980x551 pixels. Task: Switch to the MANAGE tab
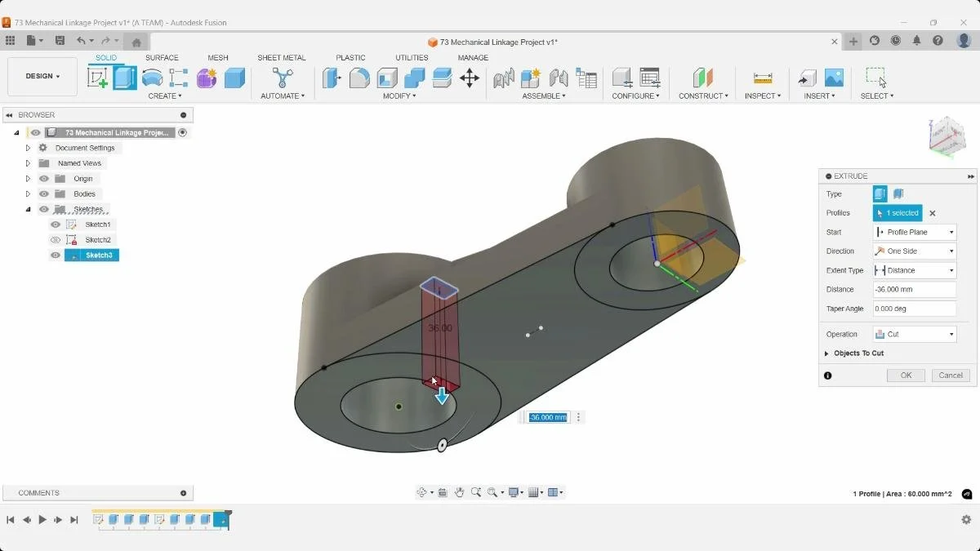(473, 58)
